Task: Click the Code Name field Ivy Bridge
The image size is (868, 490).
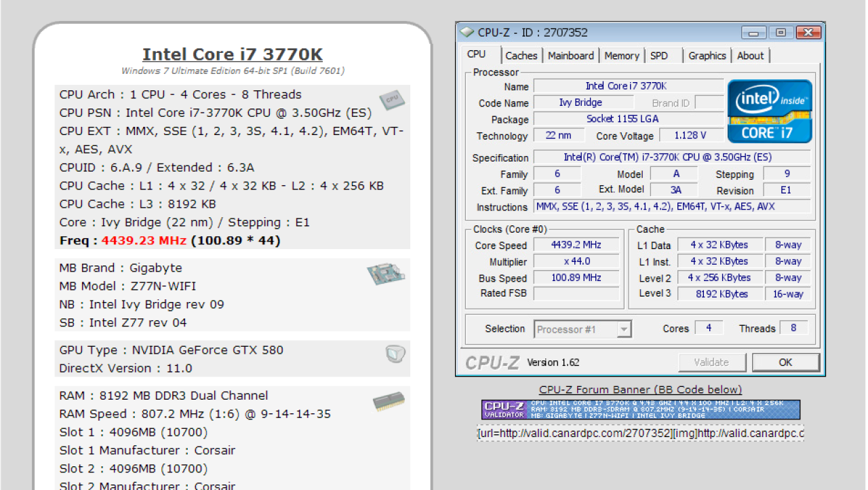Action: (x=583, y=102)
